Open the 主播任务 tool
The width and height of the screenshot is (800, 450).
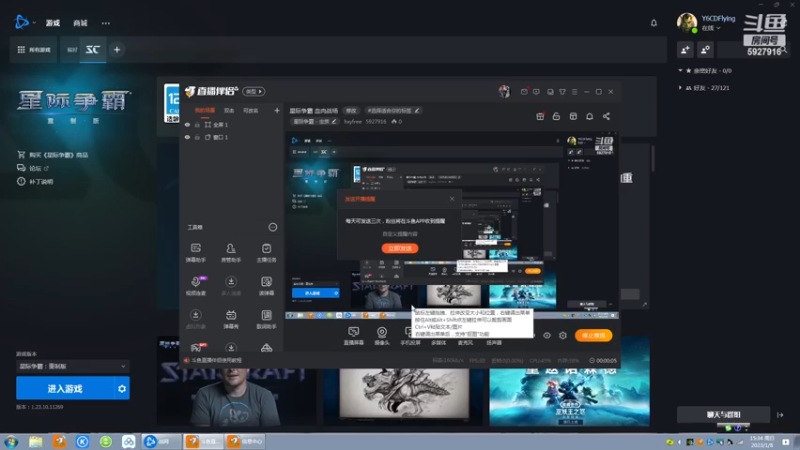click(266, 253)
